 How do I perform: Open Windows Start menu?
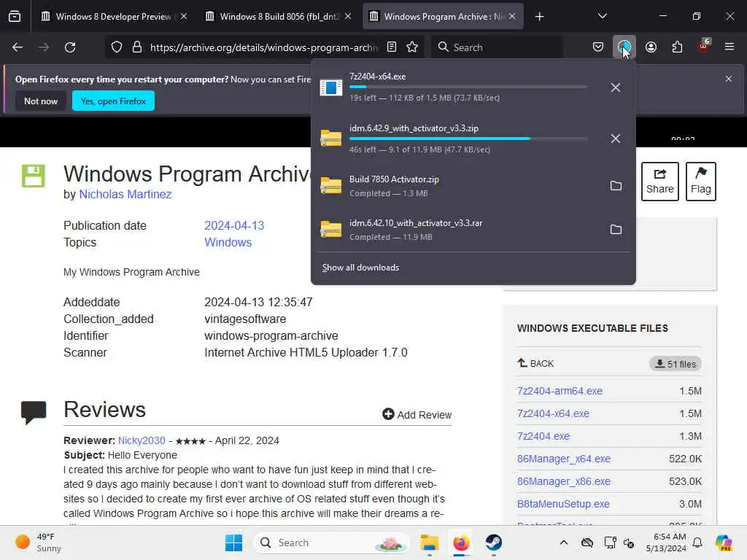point(233,542)
